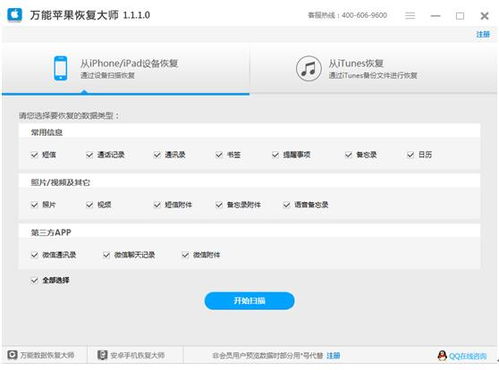Viewport: 499px width, 370px height.
Task: Uncheck the 书签 option
Action: (219, 155)
